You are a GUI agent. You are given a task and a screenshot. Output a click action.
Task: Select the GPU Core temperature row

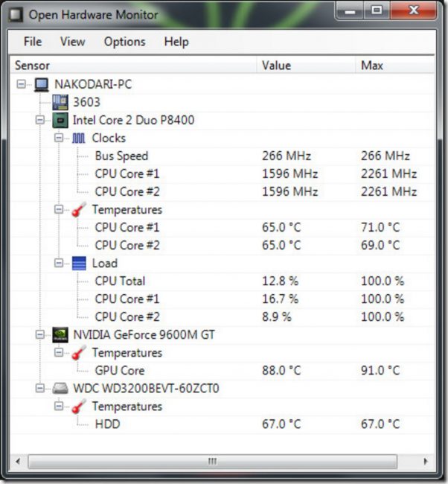point(223,370)
